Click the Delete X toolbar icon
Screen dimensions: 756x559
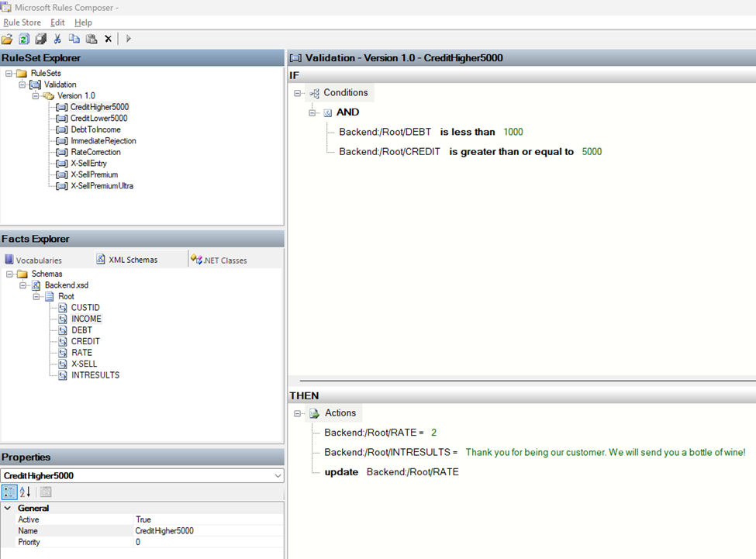(108, 39)
